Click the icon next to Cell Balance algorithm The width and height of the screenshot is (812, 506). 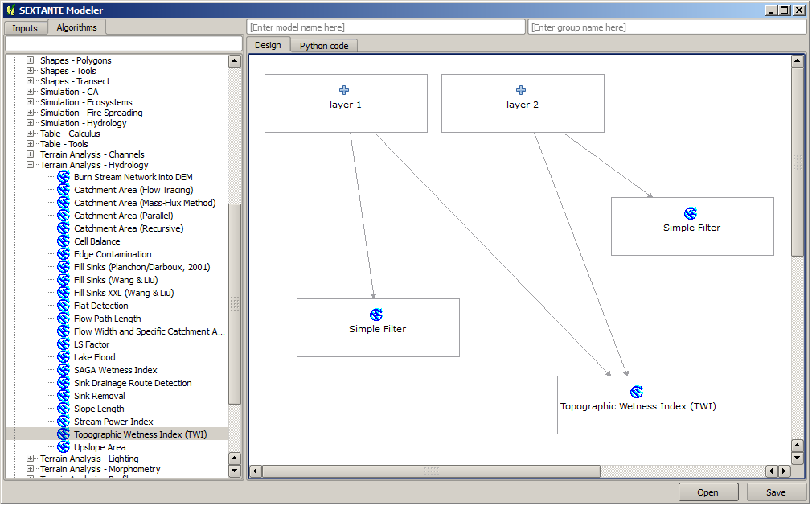click(64, 241)
